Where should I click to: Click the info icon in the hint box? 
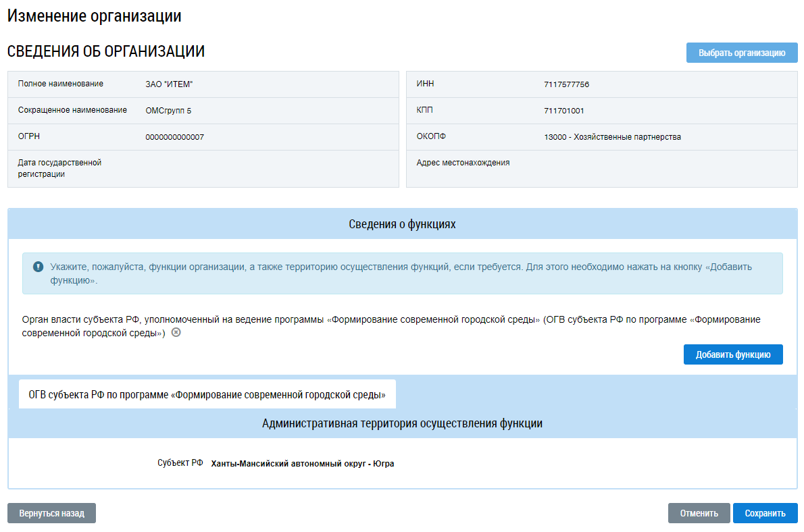click(x=38, y=267)
